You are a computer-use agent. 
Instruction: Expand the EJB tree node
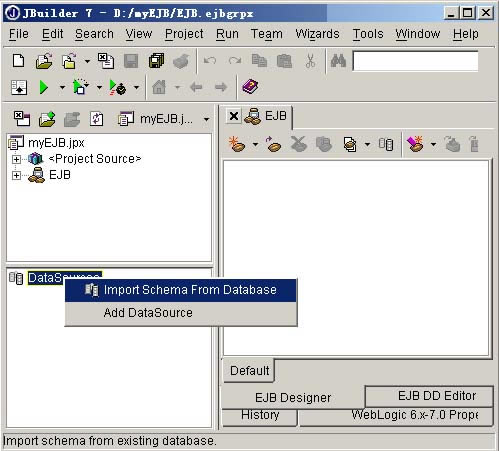16,175
